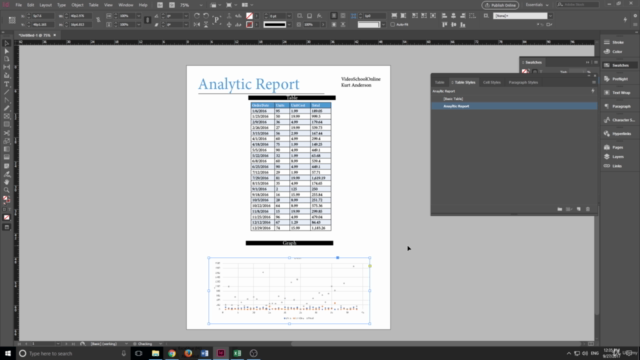Open the Links panel
This screenshot has height=360, width=640.
(612, 166)
